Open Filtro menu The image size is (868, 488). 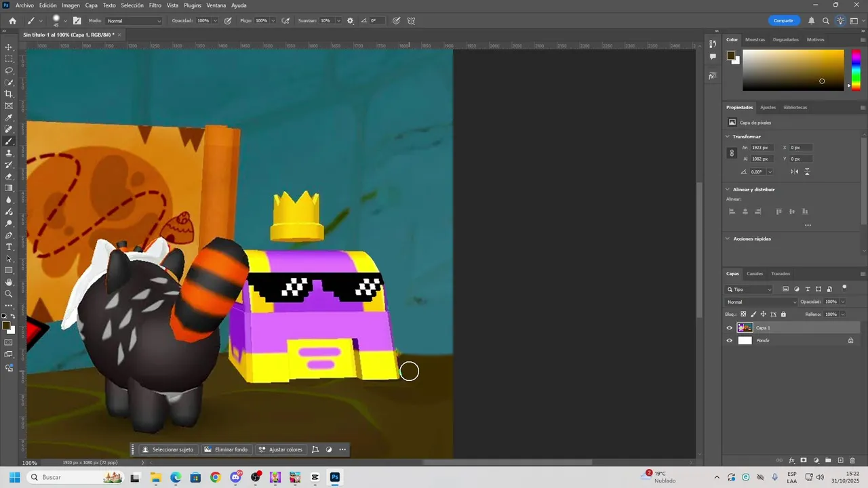[x=155, y=5]
